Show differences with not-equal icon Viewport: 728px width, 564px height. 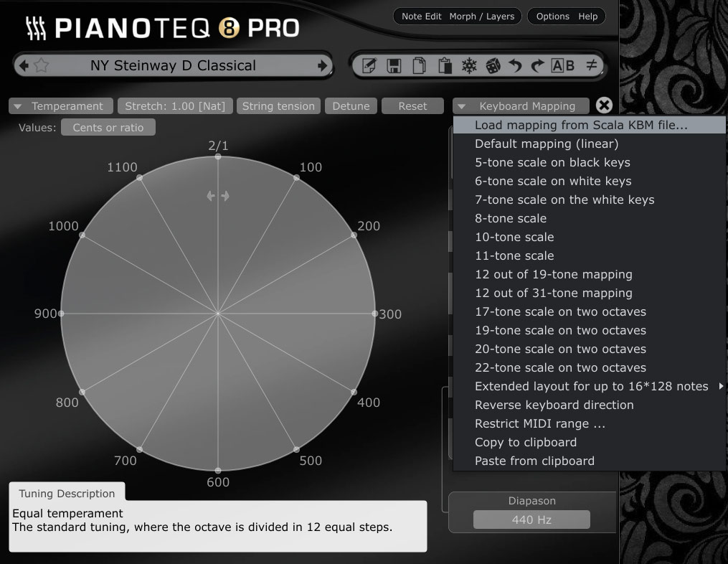coord(591,65)
